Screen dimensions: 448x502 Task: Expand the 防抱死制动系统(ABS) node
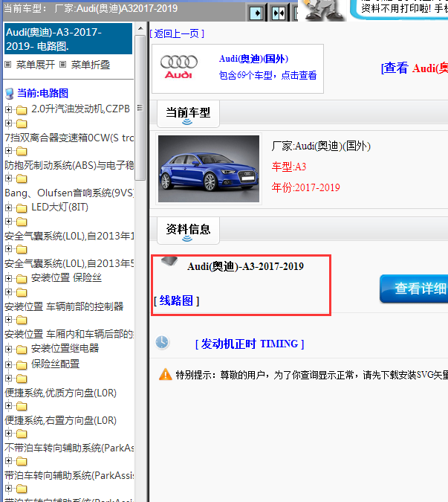tap(9, 150)
